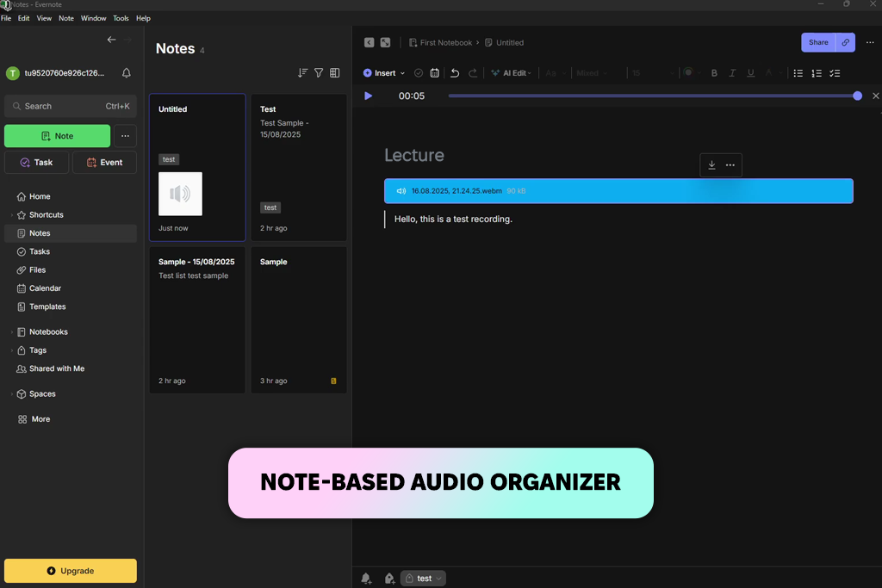Toggle bold formatting

click(714, 73)
